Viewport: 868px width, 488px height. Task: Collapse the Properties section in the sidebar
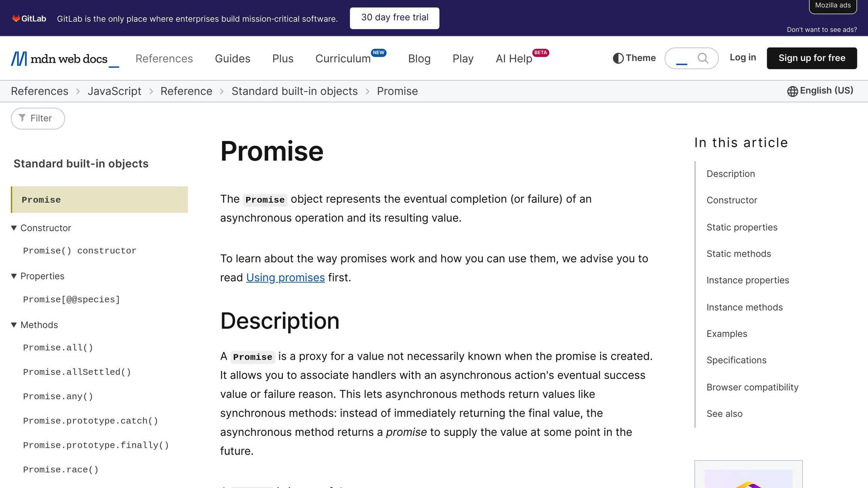(14, 276)
